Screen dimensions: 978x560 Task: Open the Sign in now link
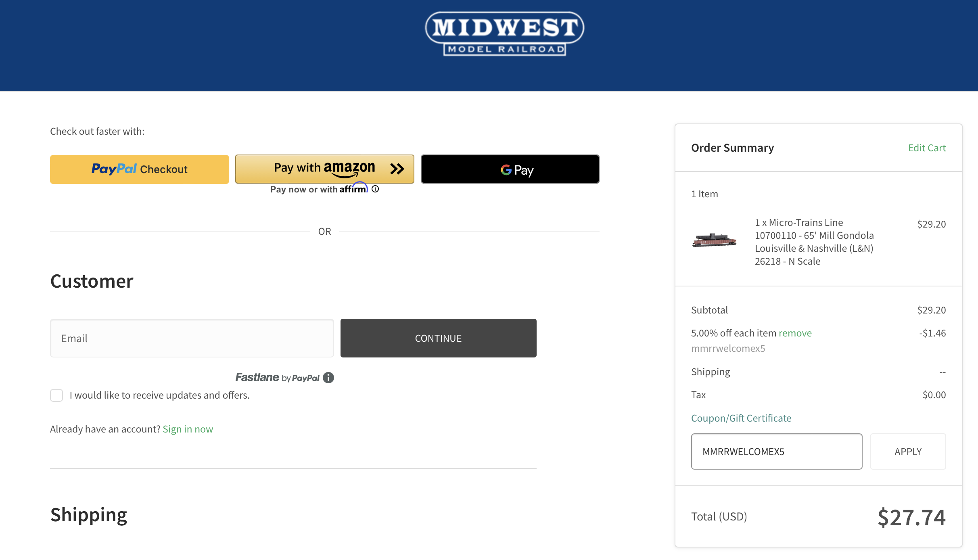[x=188, y=429]
